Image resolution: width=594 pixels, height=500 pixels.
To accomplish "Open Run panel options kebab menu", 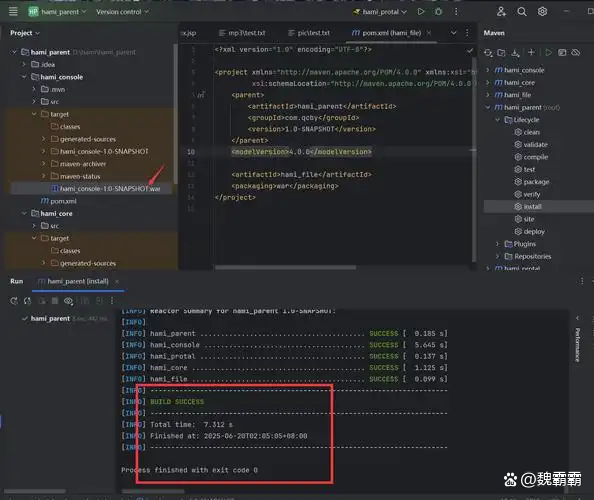I will click(582, 281).
